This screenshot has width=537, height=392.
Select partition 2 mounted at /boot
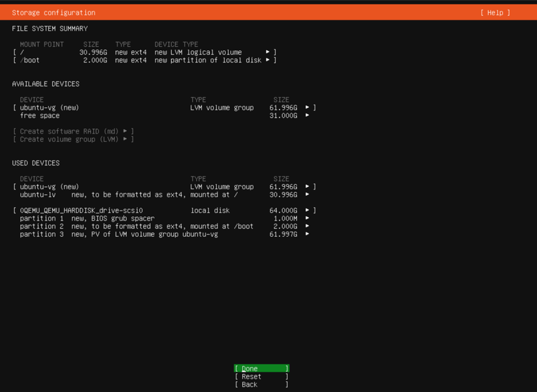click(136, 227)
